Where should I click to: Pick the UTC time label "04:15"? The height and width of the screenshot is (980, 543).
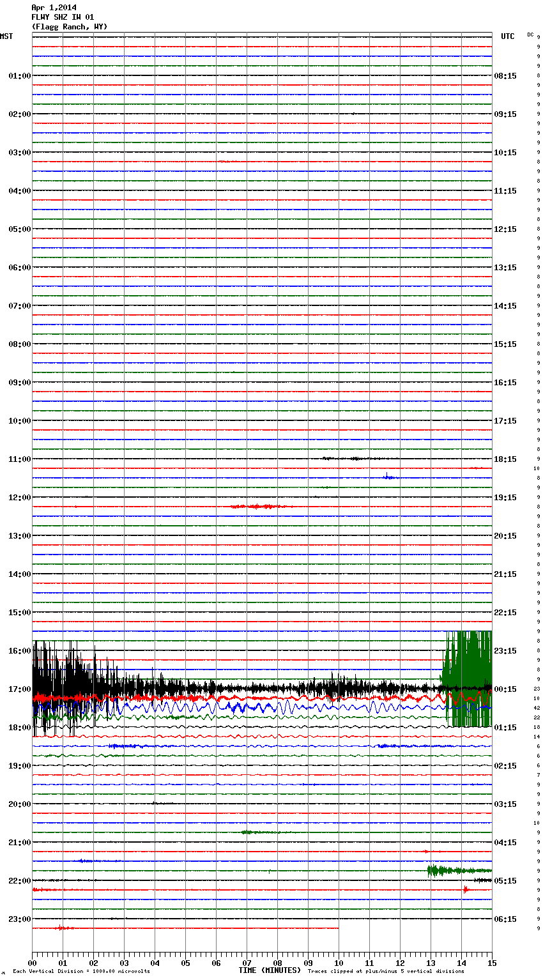pyautogui.click(x=505, y=843)
